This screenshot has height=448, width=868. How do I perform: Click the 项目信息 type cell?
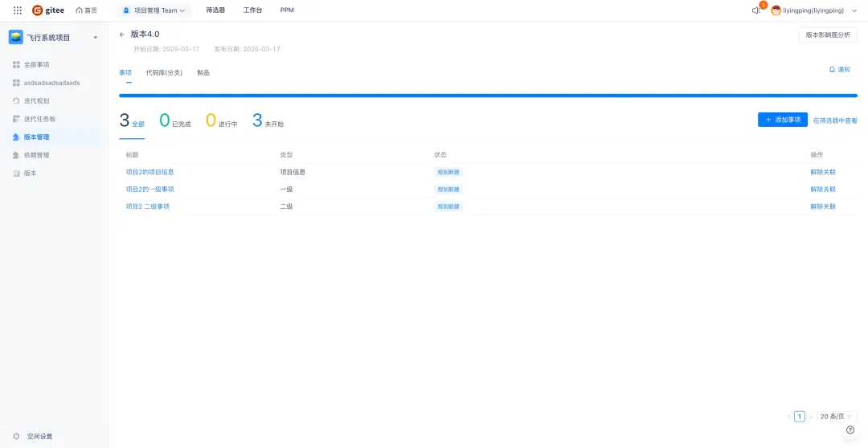(293, 172)
